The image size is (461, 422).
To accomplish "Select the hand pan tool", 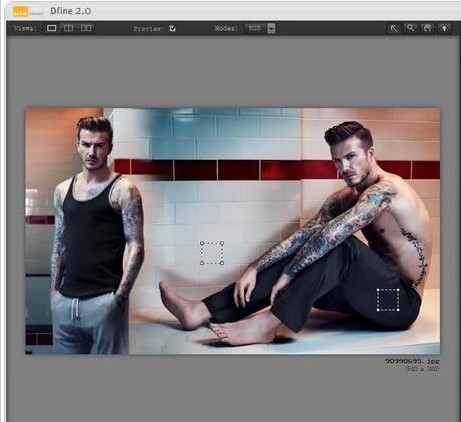I will tap(427, 28).
